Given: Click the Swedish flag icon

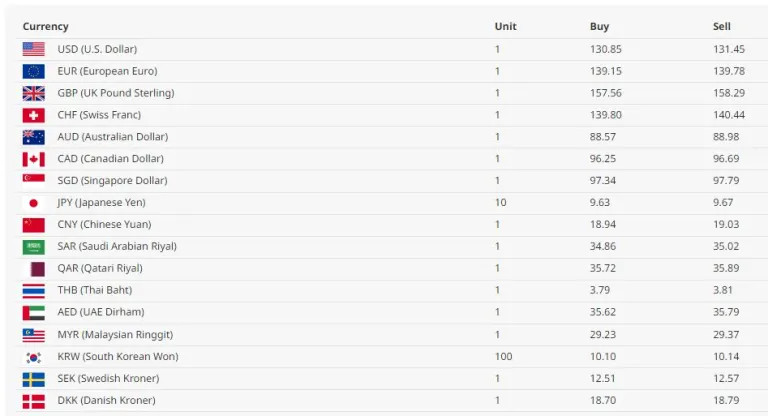Looking at the screenshot, I should 33,379.
